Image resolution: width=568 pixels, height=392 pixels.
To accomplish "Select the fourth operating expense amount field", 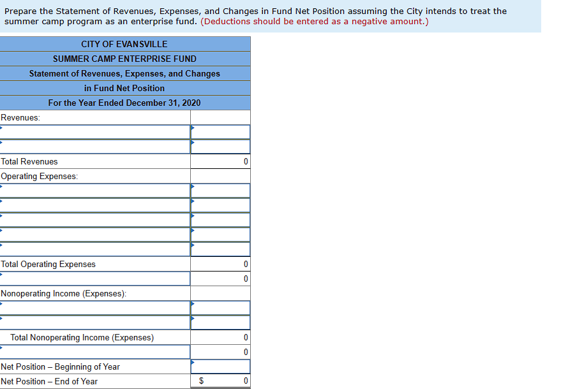I will (x=220, y=235).
